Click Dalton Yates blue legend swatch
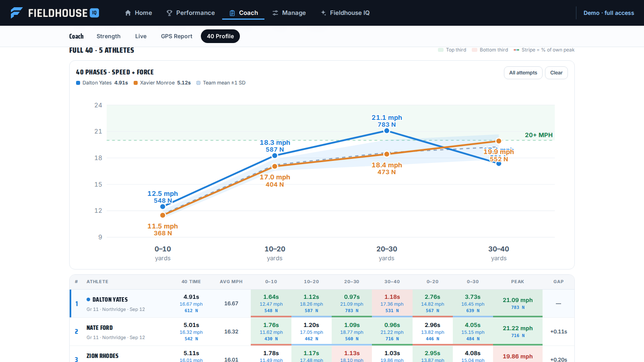 pyautogui.click(x=78, y=83)
